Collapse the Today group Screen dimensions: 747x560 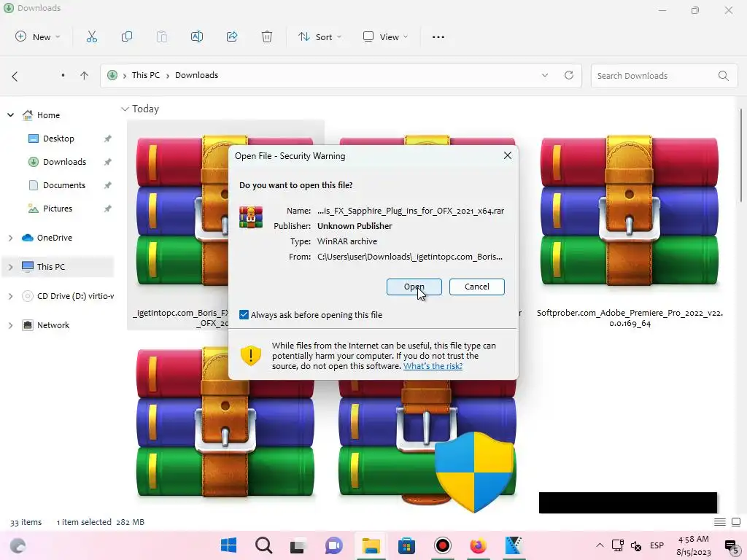[x=125, y=109]
